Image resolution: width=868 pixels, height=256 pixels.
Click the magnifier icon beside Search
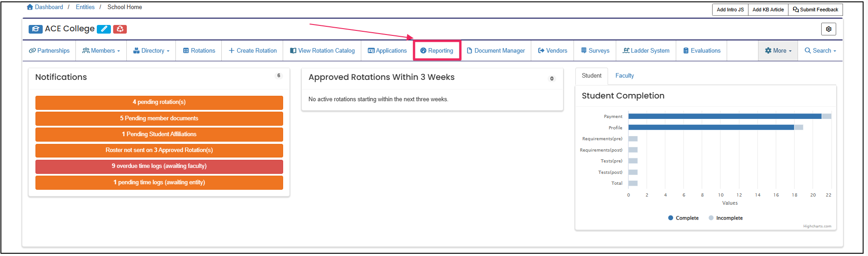pyautogui.click(x=808, y=51)
